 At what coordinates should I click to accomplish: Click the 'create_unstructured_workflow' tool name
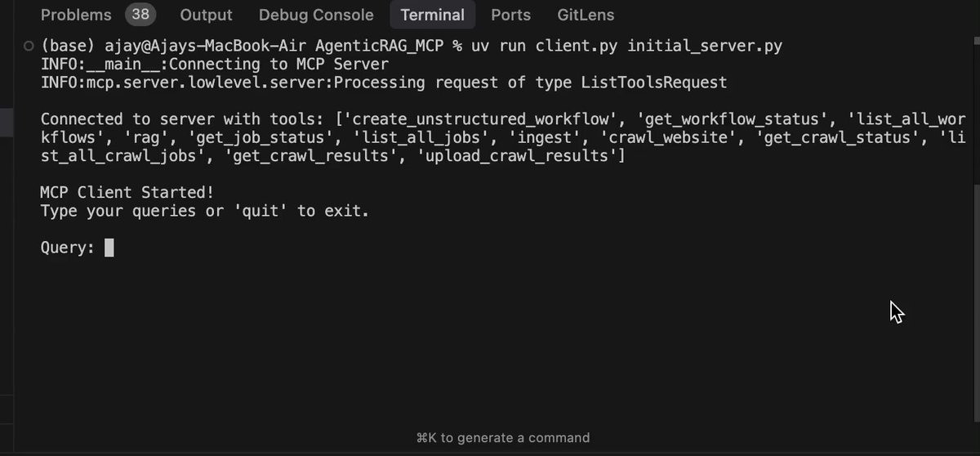479,119
